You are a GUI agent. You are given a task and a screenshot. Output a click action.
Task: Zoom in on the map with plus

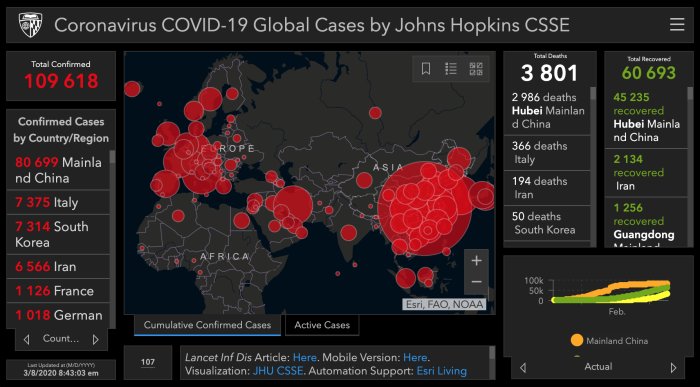pos(476,261)
